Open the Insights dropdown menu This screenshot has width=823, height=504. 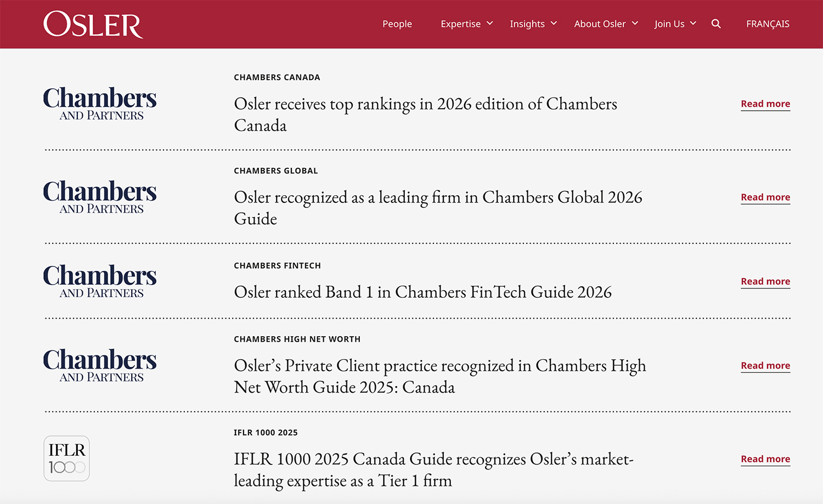pos(532,24)
